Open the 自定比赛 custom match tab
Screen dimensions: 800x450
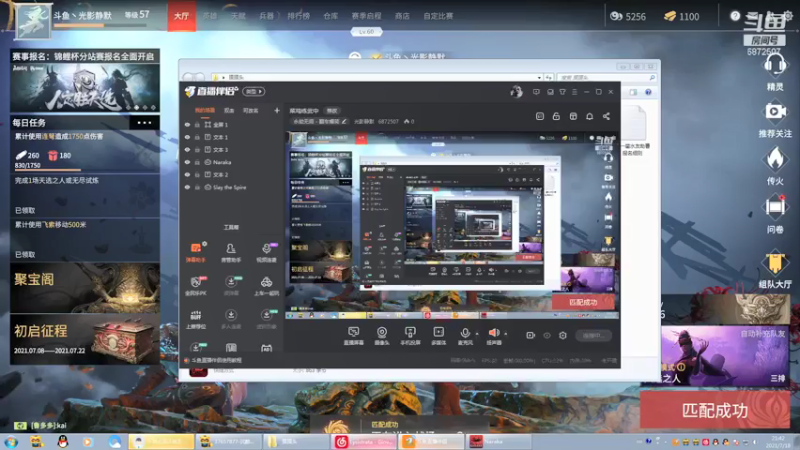(x=438, y=16)
